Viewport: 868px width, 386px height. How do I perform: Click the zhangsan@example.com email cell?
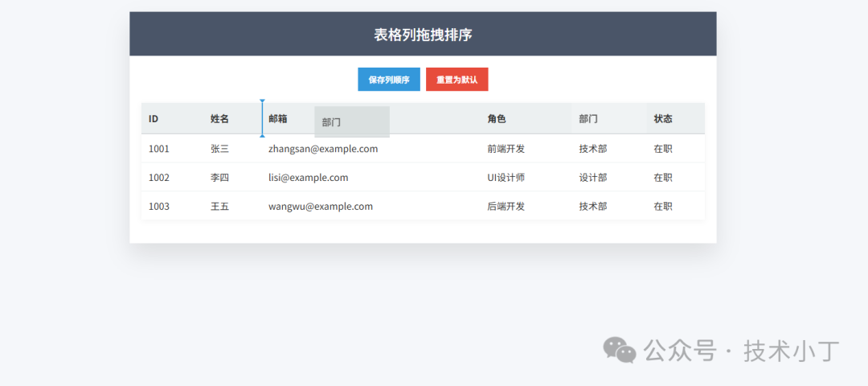(323, 149)
